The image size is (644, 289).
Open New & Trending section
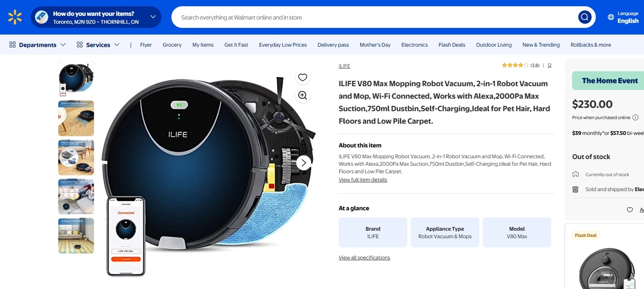541,45
